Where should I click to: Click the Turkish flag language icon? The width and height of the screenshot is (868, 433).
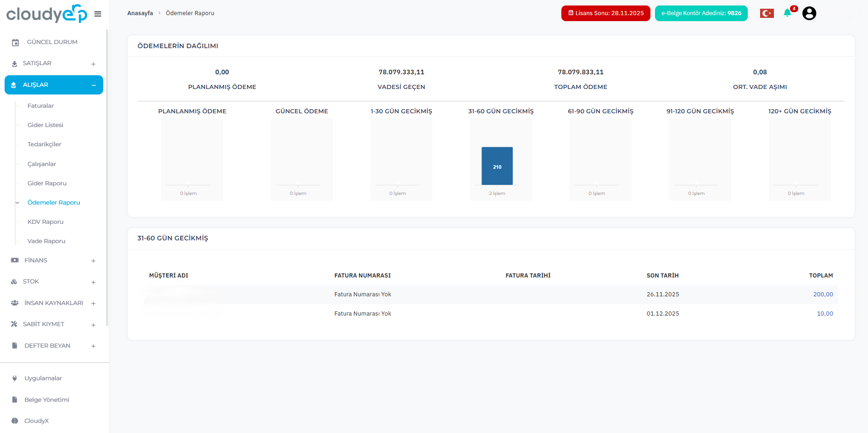point(767,13)
